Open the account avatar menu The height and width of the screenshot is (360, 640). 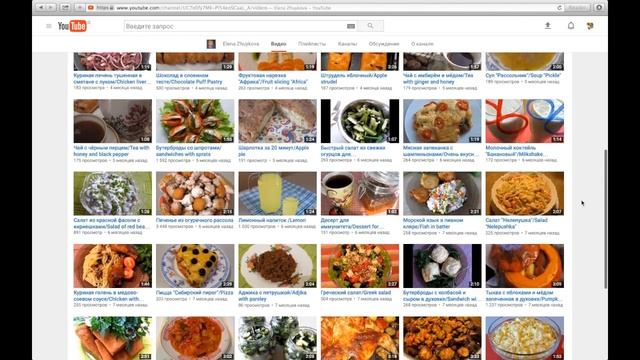(590, 26)
